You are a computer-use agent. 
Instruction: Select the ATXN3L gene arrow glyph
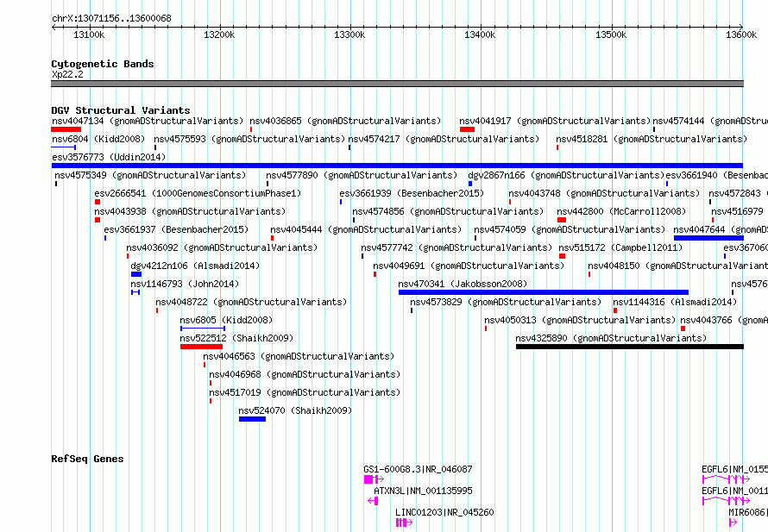(x=373, y=501)
